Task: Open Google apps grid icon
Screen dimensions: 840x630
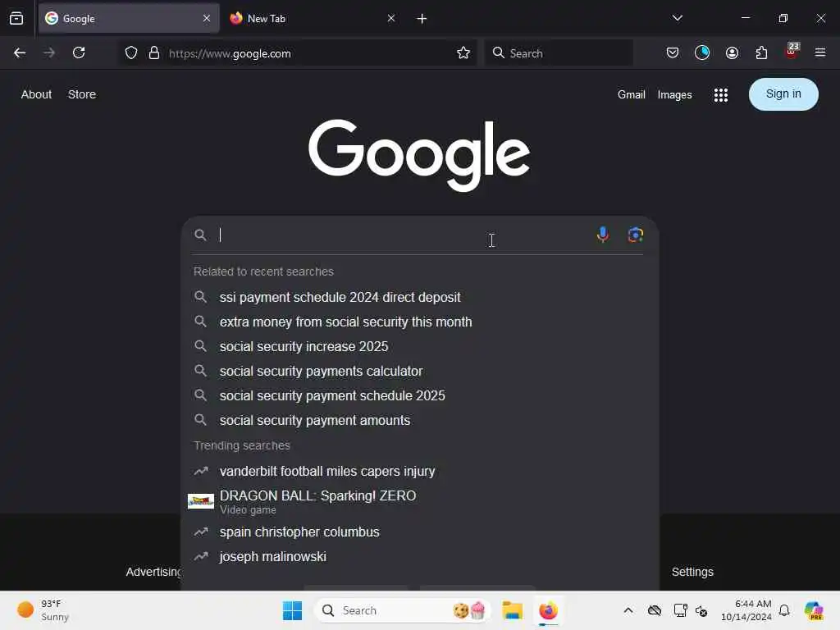Action: pyautogui.click(x=721, y=95)
